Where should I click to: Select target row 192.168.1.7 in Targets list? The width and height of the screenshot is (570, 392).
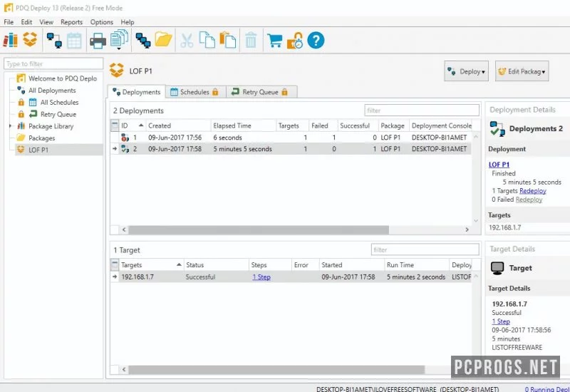pyautogui.click(x=291, y=277)
